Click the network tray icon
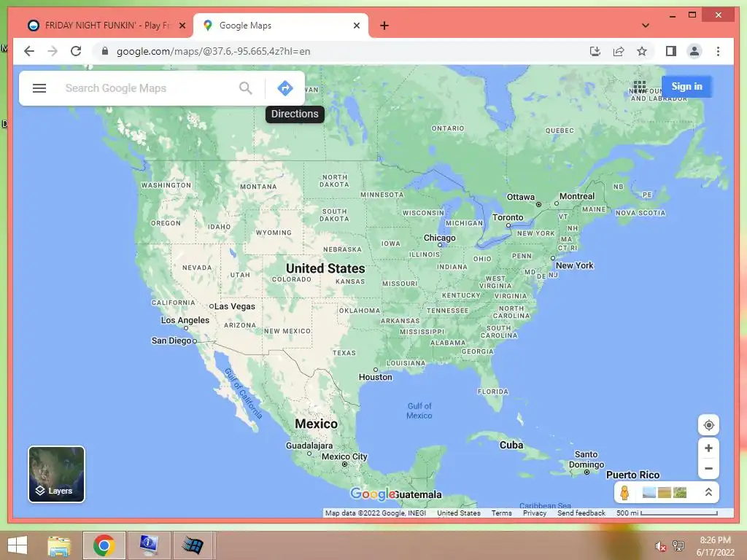The width and height of the screenshot is (747, 560). click(678, 545)
